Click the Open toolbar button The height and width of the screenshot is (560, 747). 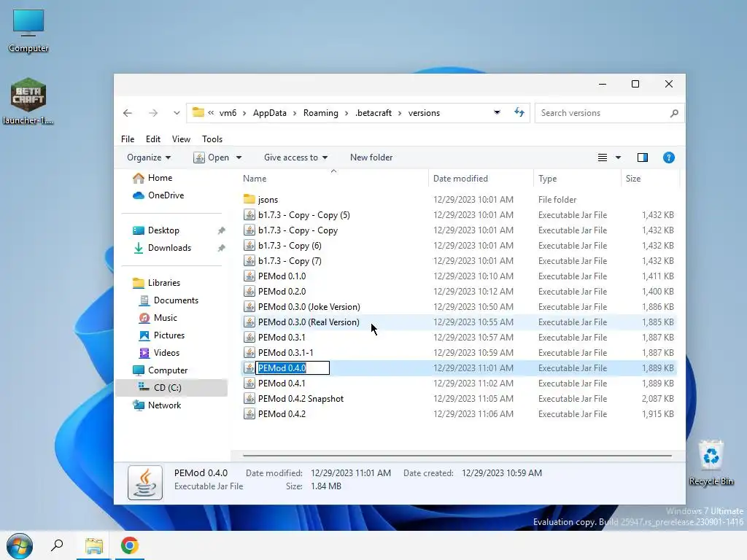pyautogui.click(x=212, y=157)
